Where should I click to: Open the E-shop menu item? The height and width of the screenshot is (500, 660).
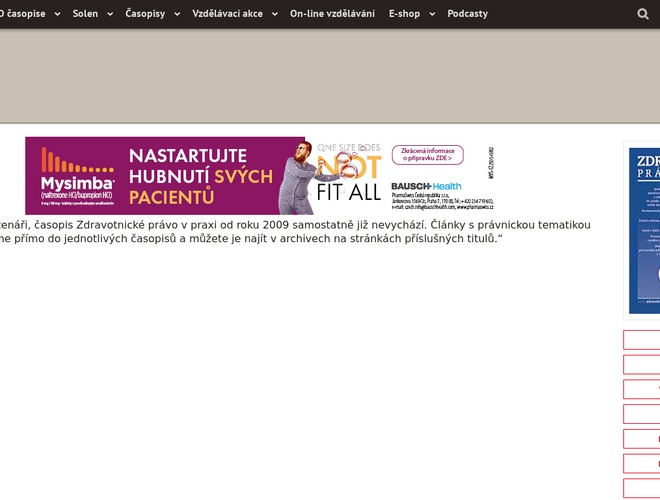click(404, 14)
